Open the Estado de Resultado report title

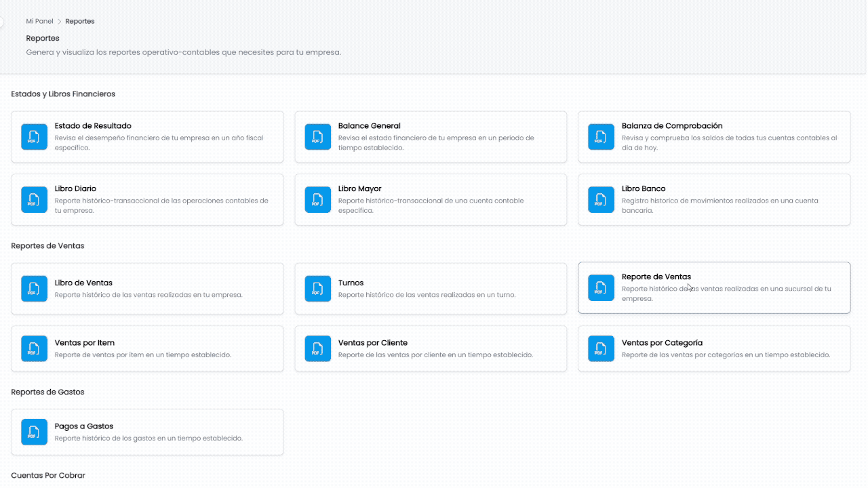click(93, 126)
